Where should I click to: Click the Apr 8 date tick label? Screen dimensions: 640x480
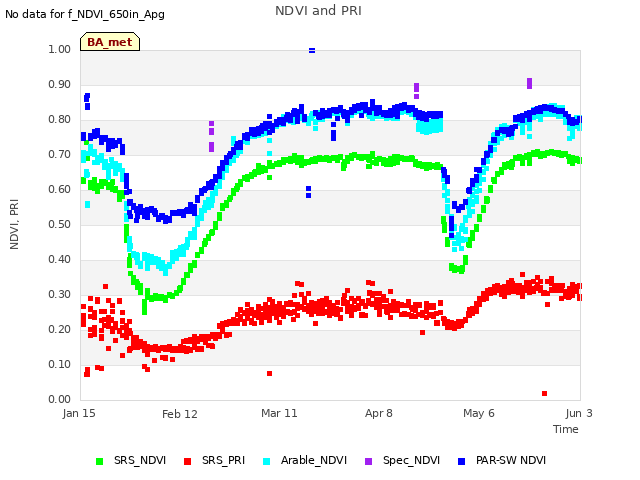pos(379,413)
